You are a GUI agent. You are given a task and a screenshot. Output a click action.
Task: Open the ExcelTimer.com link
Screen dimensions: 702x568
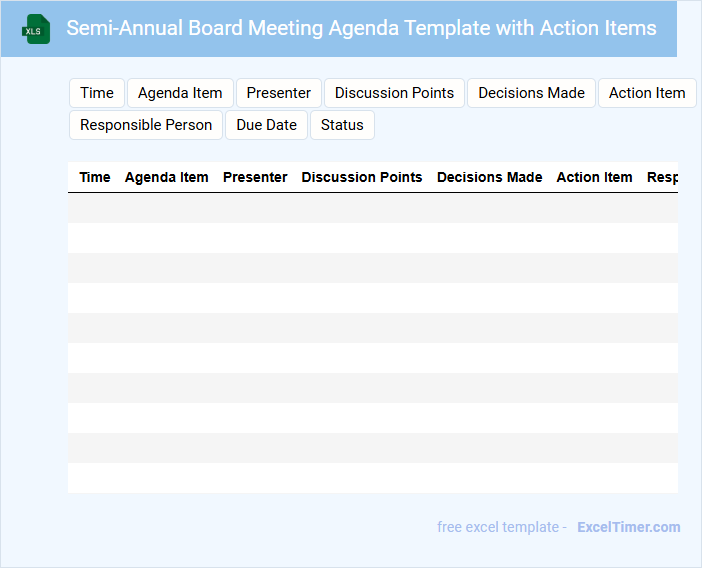click(628, 527)
